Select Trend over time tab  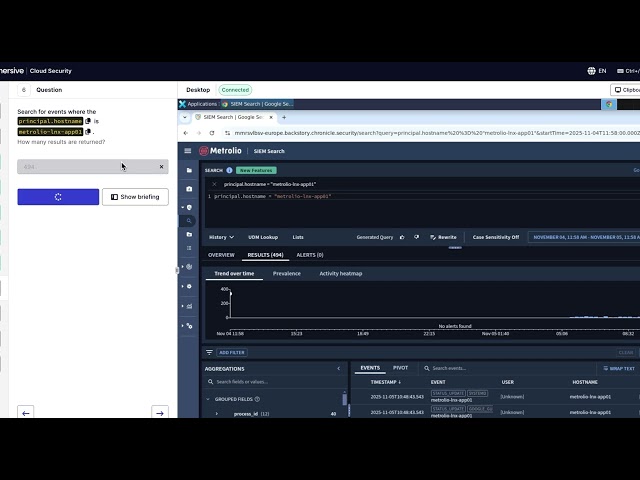[x=234, y=273]
